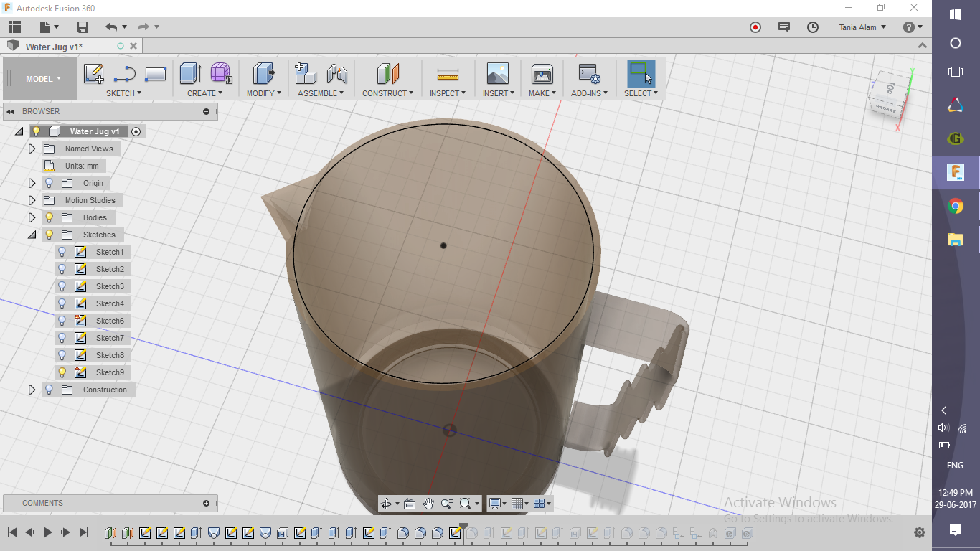The image size is (980, 551).
Task: Toggle Sketches folder visibility bulb
Action: click(49, 235)
